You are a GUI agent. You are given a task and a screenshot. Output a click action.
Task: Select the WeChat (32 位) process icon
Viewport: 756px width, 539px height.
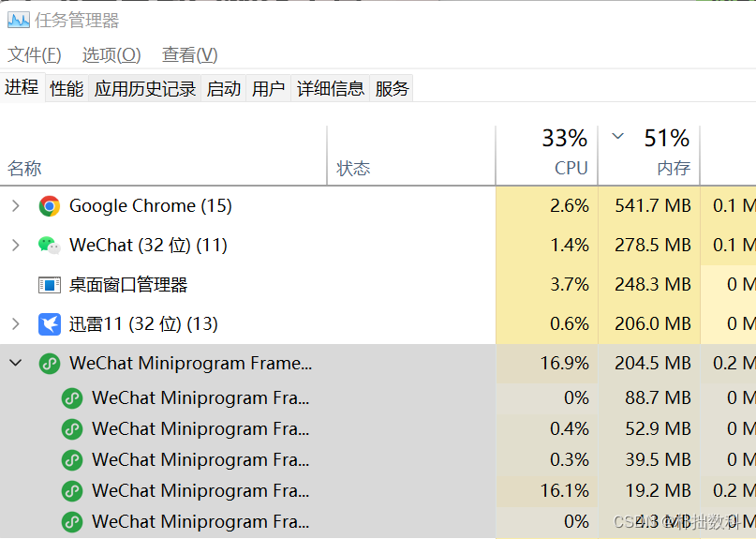click(49, 246)
